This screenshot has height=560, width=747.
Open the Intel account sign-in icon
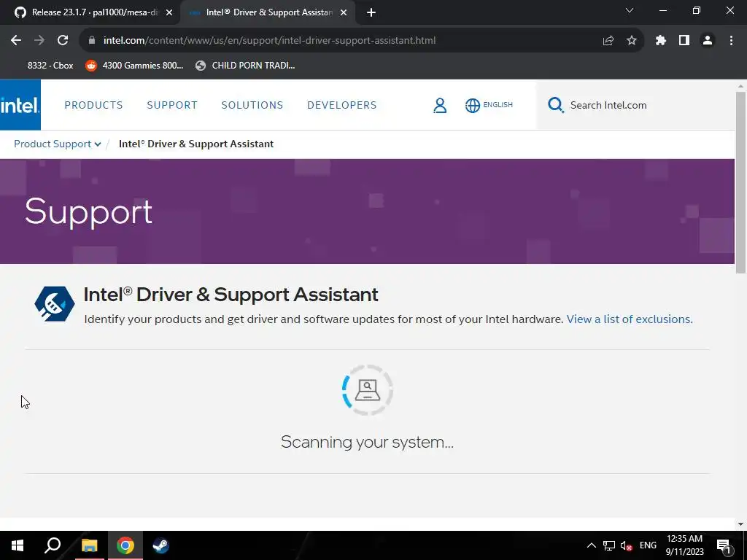(x=440, y=105)
